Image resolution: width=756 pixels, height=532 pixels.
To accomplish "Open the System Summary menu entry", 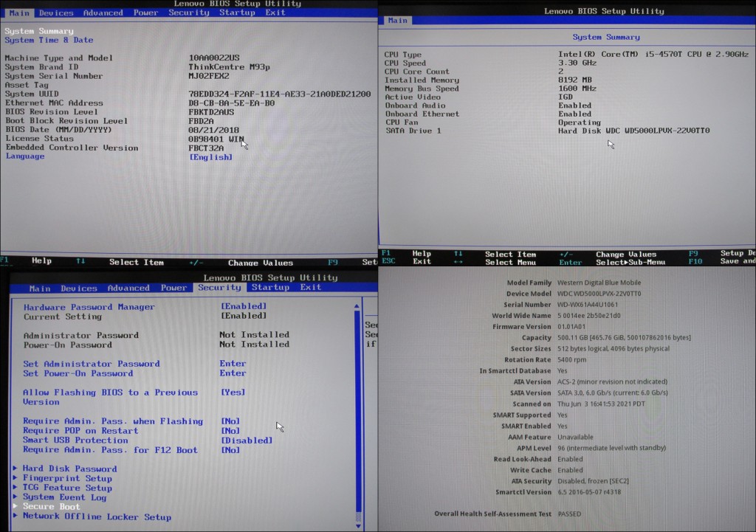I will coord(39,31).
